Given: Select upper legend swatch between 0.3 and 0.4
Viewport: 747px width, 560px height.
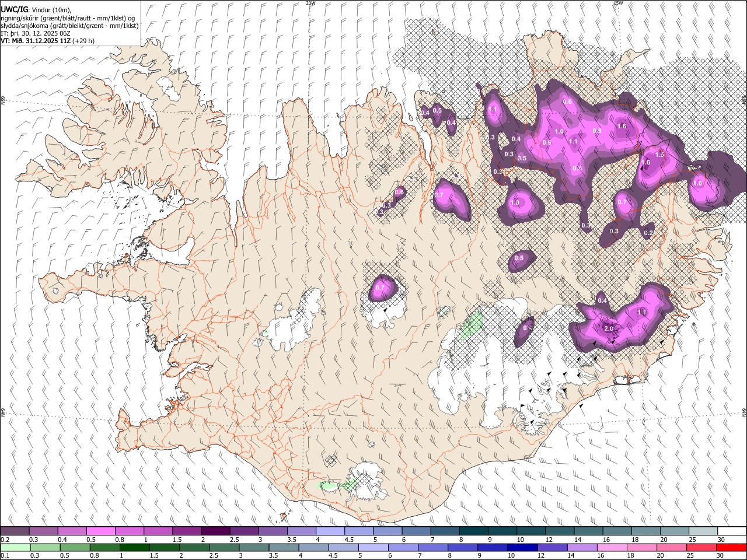Looking at the screenshot, I should coord(43,531).
